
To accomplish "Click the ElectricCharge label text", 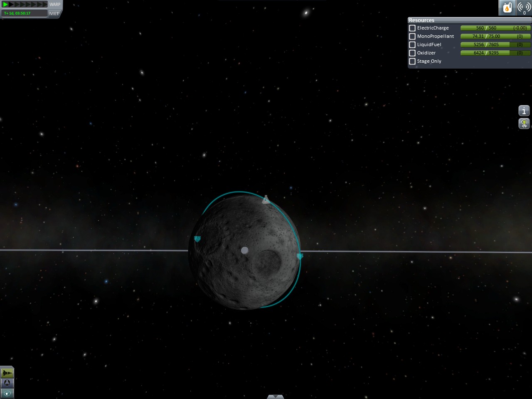I will click(433, 28).
